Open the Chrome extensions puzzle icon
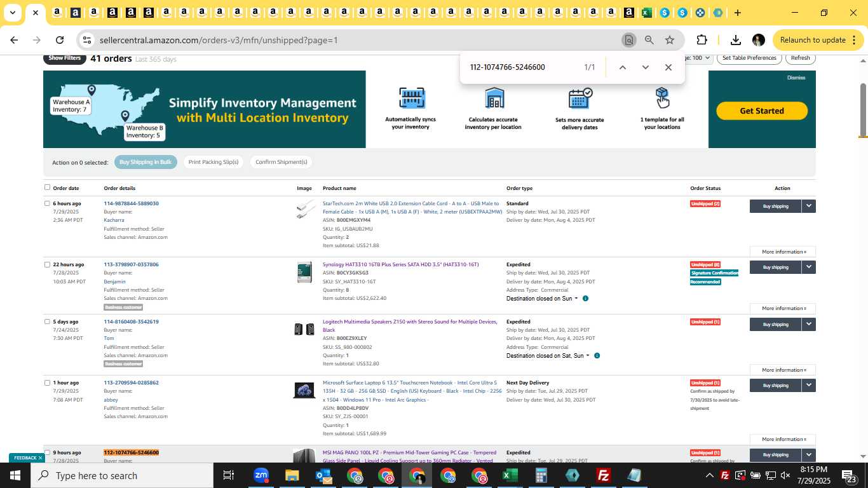The width and height of the screenshot is (868, 488). pos(702,40)
